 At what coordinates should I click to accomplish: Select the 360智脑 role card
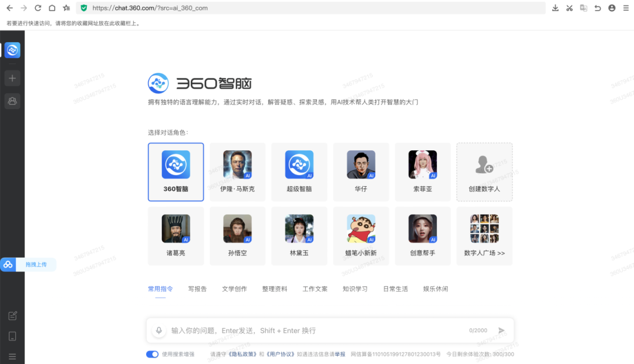[x=176, y=172]
